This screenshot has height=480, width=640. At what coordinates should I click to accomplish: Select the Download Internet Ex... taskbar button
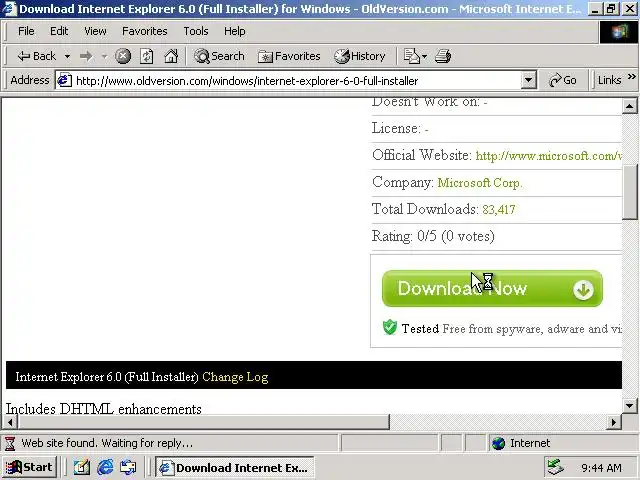[235, 467]
